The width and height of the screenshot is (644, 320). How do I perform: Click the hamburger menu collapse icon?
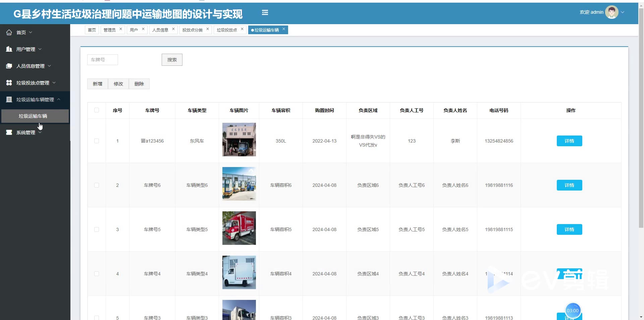[265, 12]
